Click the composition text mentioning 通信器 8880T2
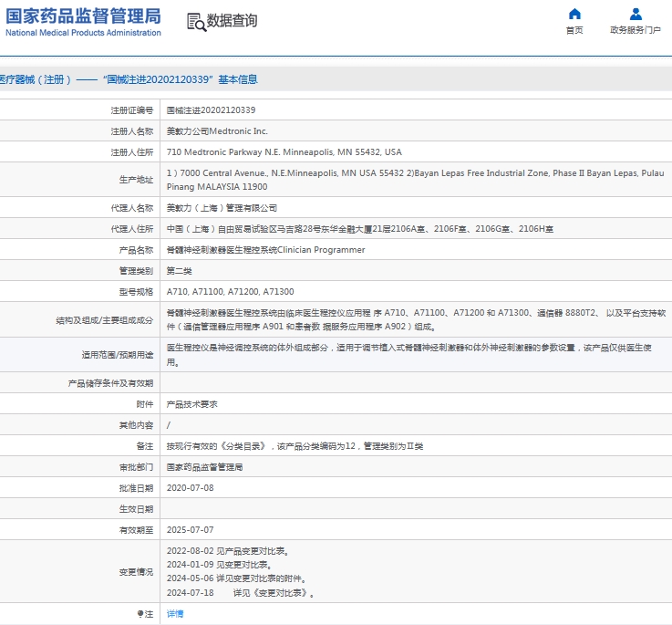Image resolution: width=672 pixels, height=625 pixels. pos(416,319)
